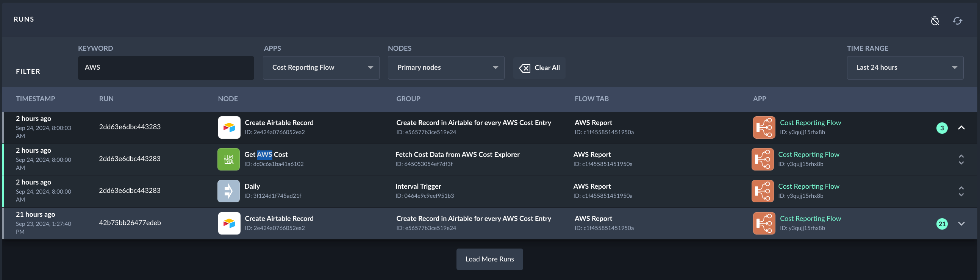Viewport: 980px width, 280px height.
Task: Click Fetch Cost Data from AWS Cost Explorer
Action: point(457,155)
